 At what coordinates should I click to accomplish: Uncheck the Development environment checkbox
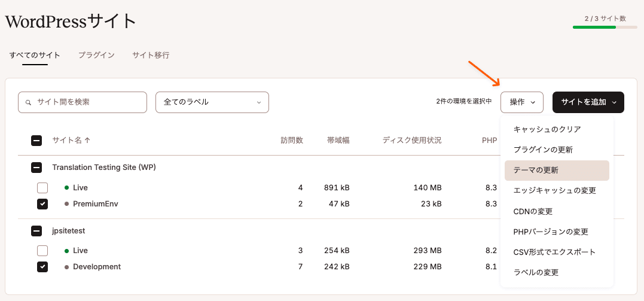42,267
